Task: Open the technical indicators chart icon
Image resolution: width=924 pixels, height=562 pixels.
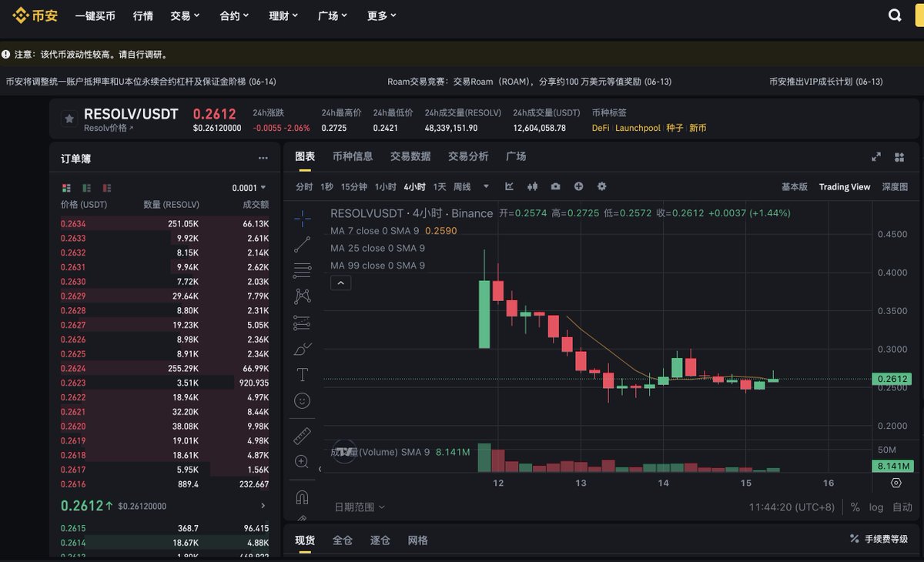Action: click(509, 186)
